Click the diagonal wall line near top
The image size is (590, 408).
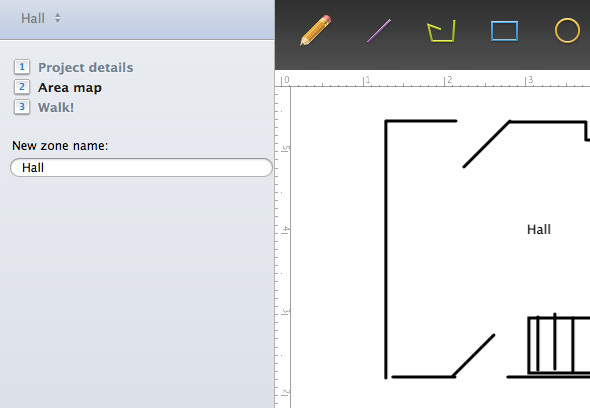click(x=487, y=144)
